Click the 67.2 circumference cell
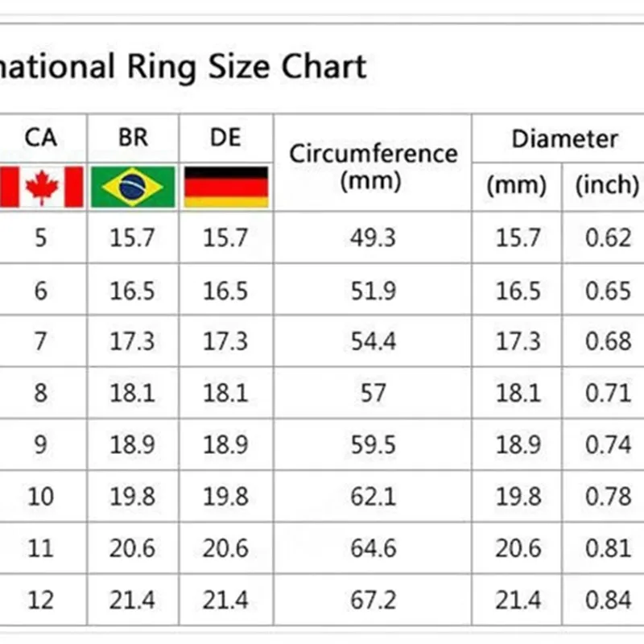644x644 pixels. point(373,600)
